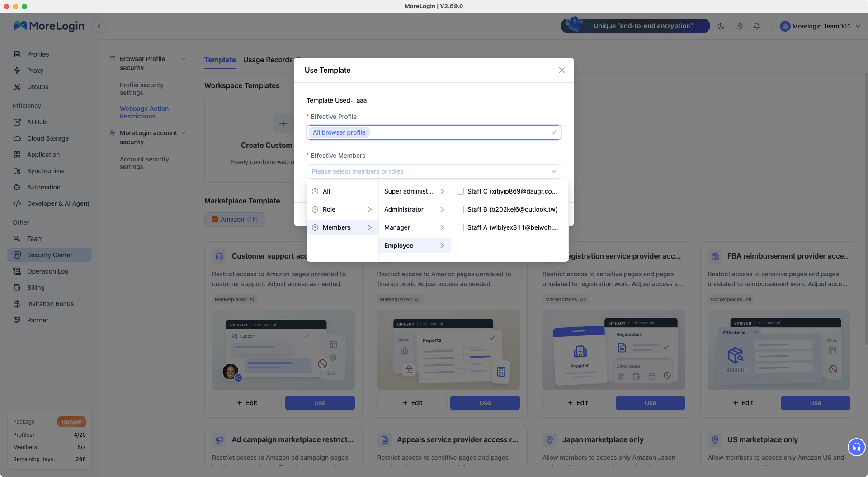Select the Employee role entry
This screenshot has width=868, height=477.
coord(415,246)
